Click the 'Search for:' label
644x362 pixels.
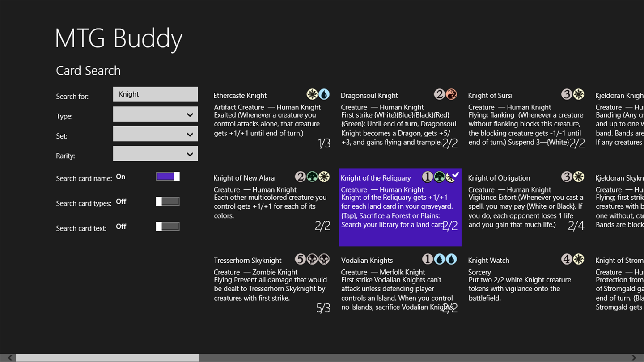(72, 97)
